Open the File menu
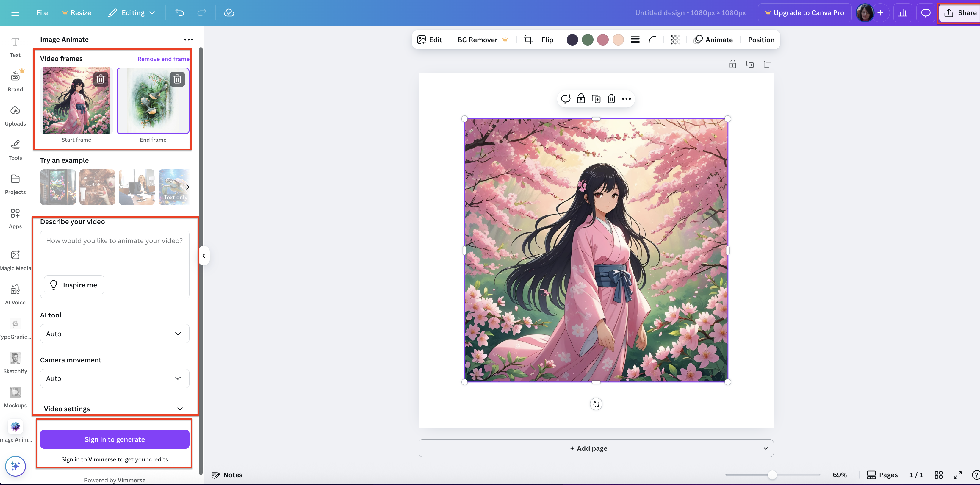980x485 pixels. click(42, 12)
